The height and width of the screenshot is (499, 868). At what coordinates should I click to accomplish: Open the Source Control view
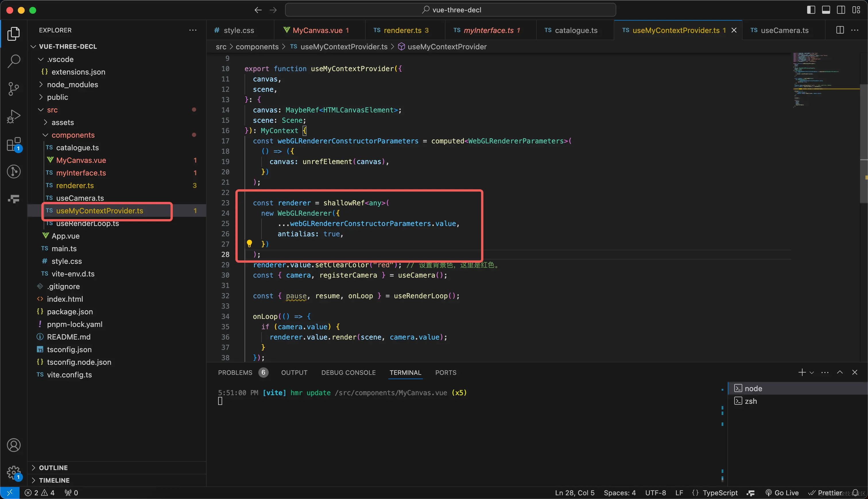(14, 89)
